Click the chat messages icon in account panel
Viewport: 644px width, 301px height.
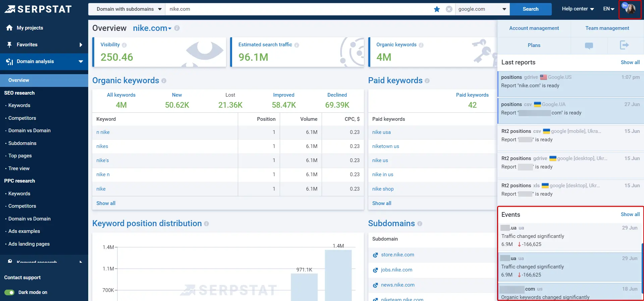coord(589,45)
